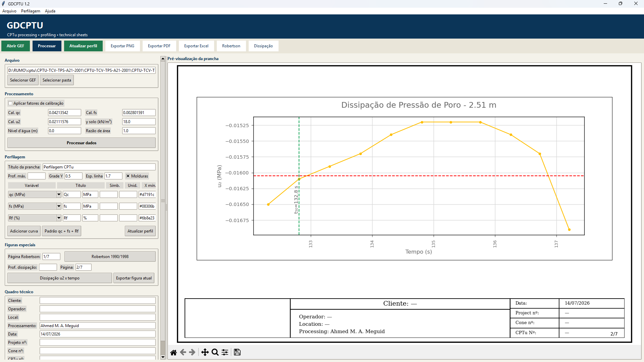The height and width of the screenshot is (362, 644).
Task: Click Padrão qc + fs + Rf button
Action: [61, 231]
